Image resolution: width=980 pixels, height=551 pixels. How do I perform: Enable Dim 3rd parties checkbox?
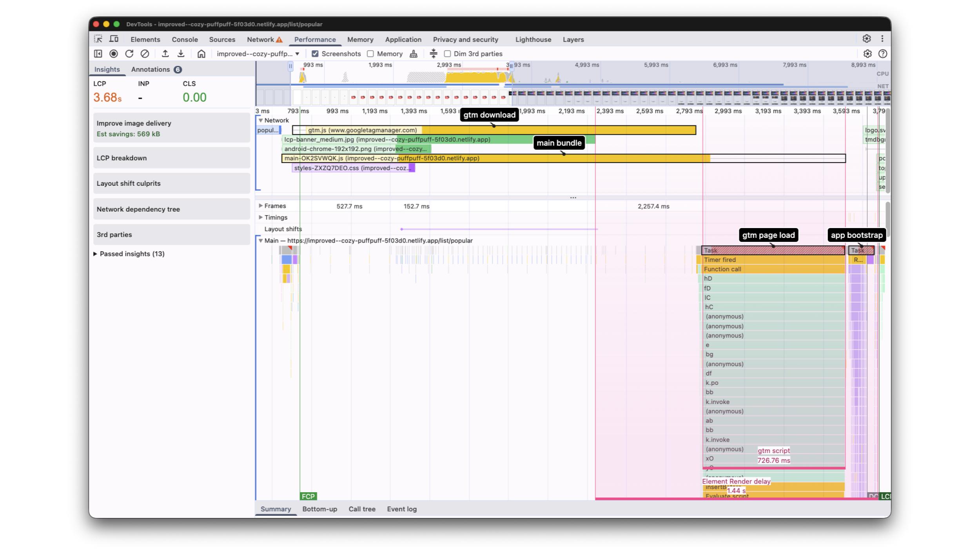click(x=447, y=54)
